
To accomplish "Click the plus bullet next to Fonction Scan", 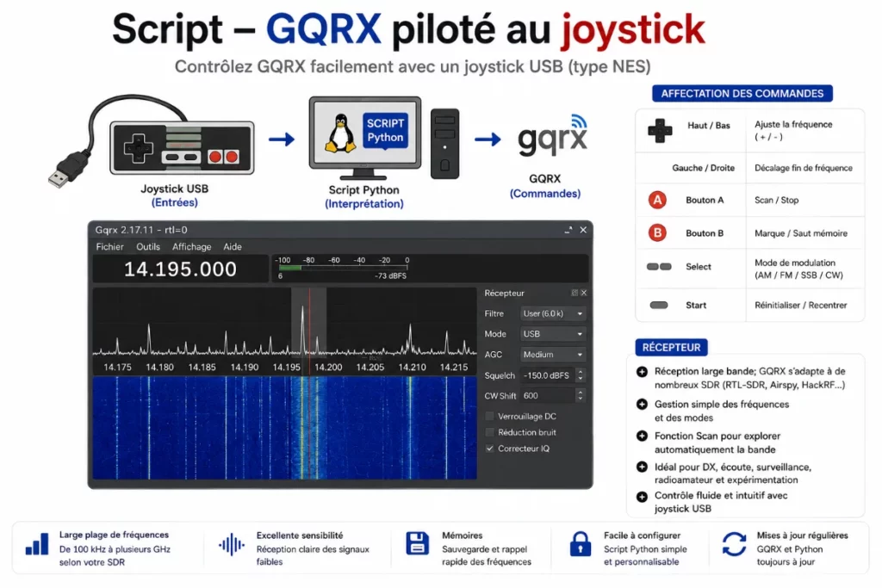I will coord(642,436).
